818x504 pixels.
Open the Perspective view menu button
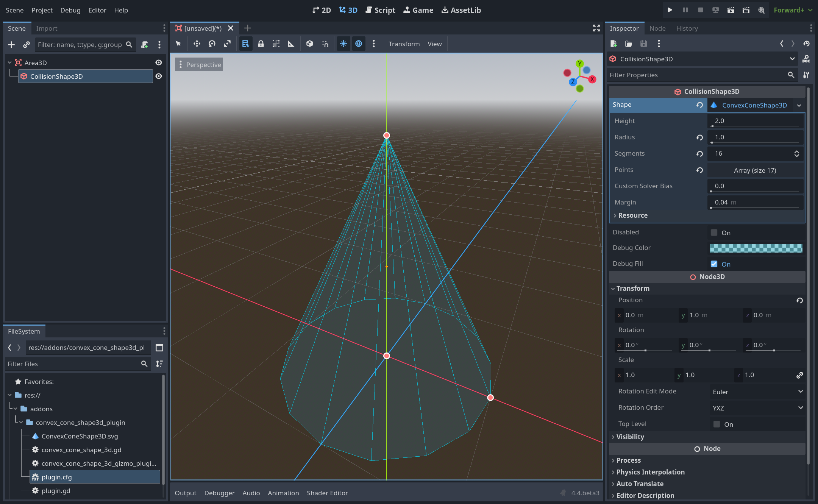[x=199, y=65]
